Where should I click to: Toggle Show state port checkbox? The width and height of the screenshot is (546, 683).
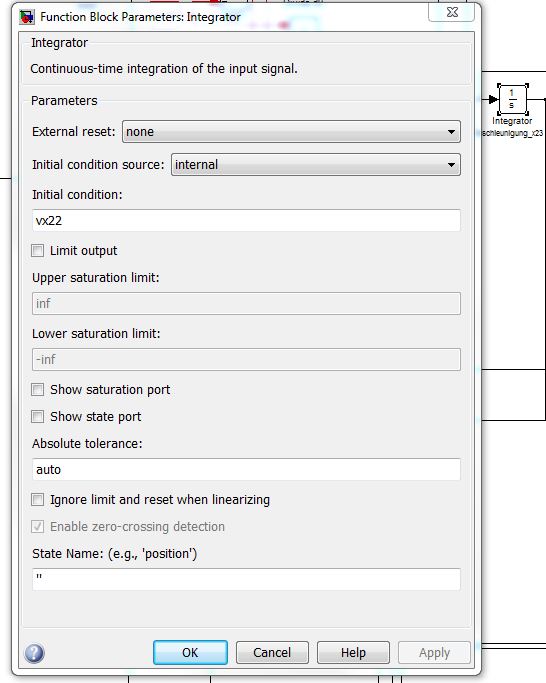37,416
